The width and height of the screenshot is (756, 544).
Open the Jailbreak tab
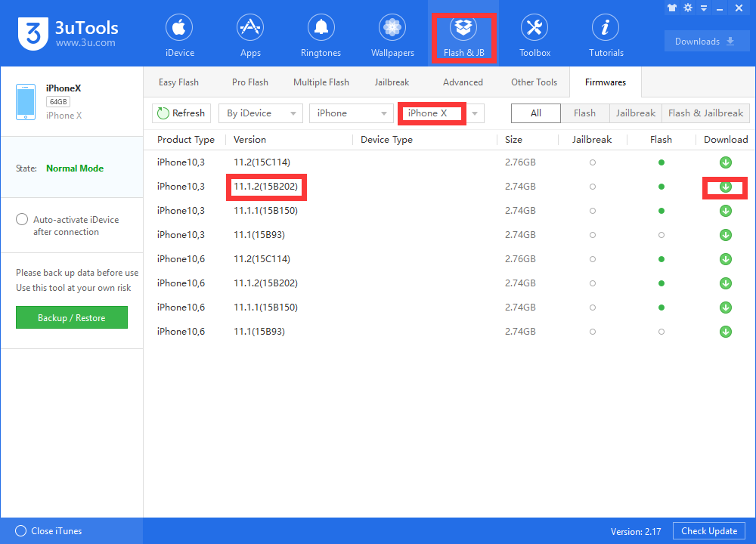(392, 82)
